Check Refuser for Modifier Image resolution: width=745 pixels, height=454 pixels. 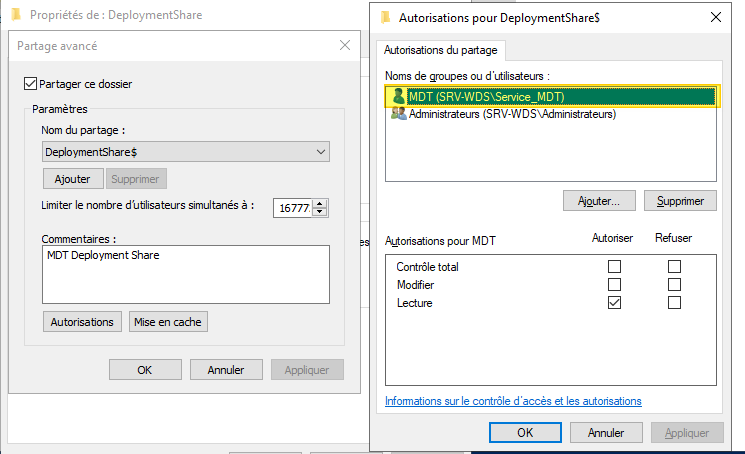tap(674, 284)
